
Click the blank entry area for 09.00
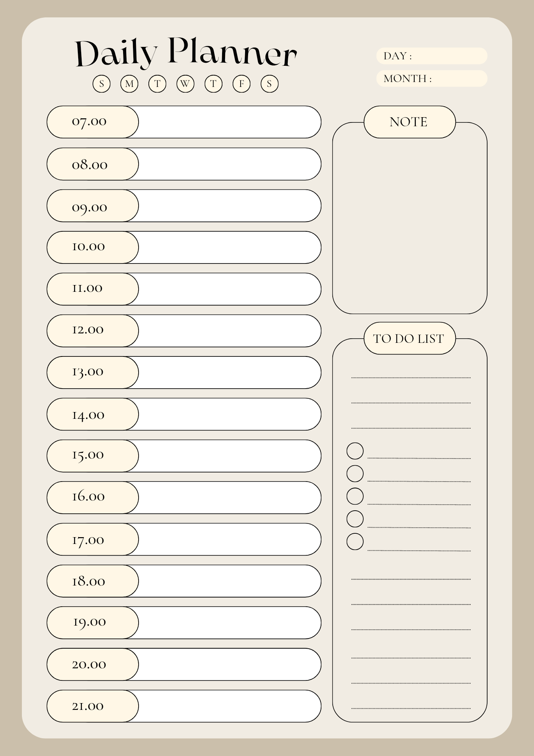point(228,206)
